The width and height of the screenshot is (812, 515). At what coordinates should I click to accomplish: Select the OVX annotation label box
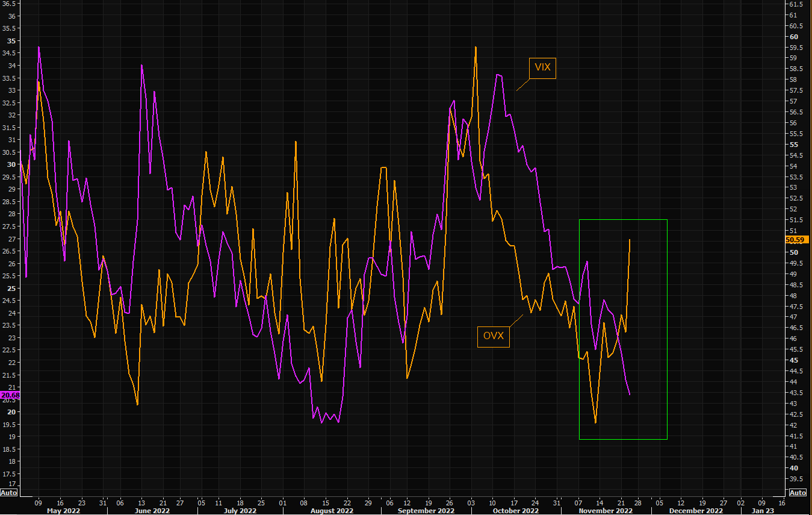point(494,336)
